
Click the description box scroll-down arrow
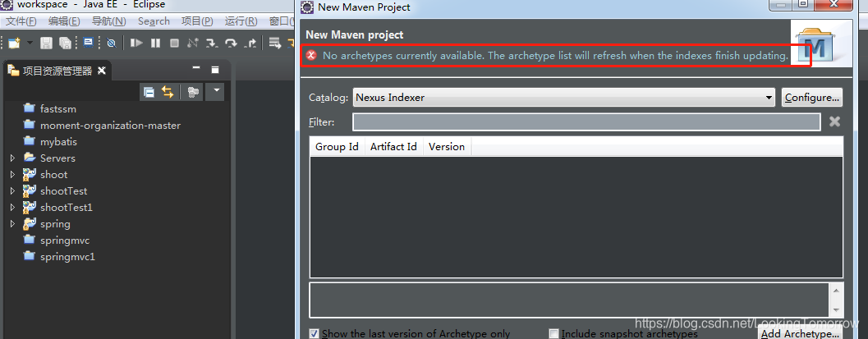click(835, 309)
